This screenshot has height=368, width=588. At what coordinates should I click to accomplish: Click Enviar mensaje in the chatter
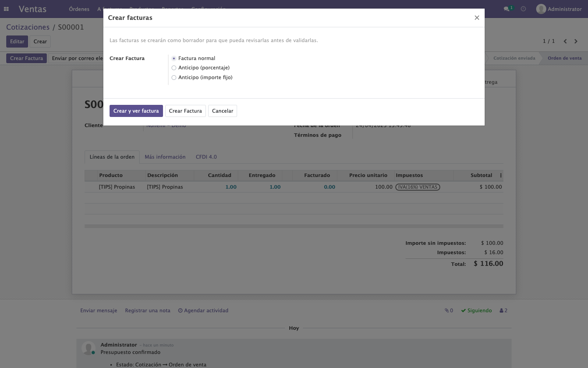coord(99,311)
